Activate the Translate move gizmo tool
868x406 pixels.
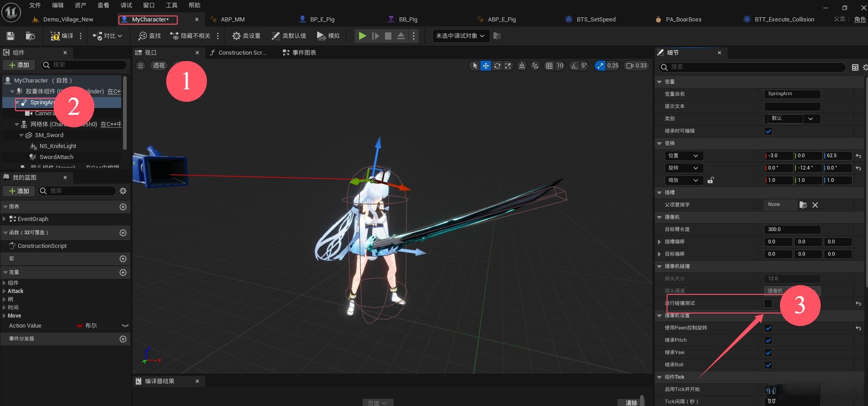click(x=486, y=66)
